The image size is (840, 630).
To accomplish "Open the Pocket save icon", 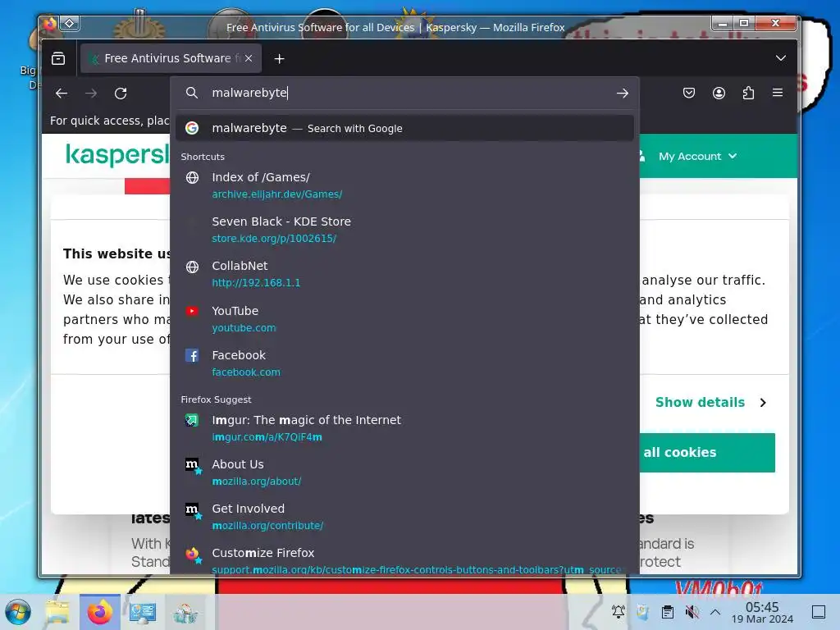I will 689,94.
